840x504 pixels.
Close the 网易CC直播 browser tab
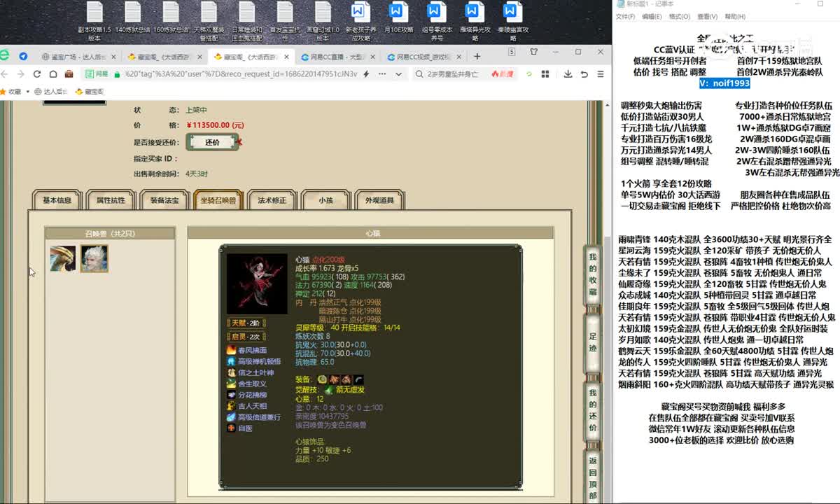click(372, 57)
